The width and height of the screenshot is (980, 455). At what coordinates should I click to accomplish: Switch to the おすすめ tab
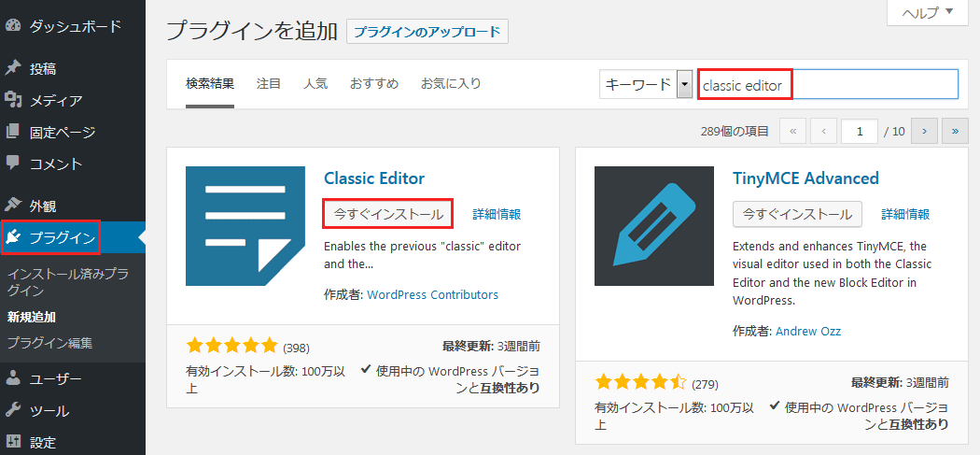click(x=374, y=83)
